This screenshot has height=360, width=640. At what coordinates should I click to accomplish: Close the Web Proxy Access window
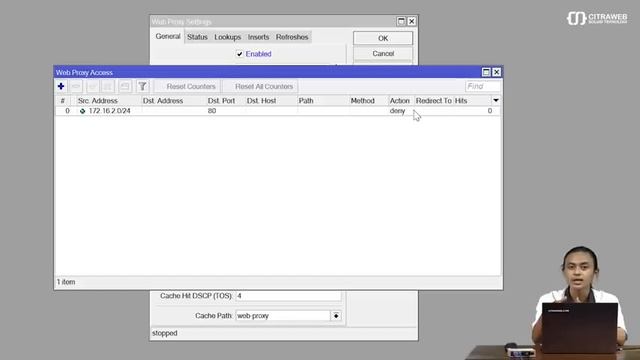[496, 72]
